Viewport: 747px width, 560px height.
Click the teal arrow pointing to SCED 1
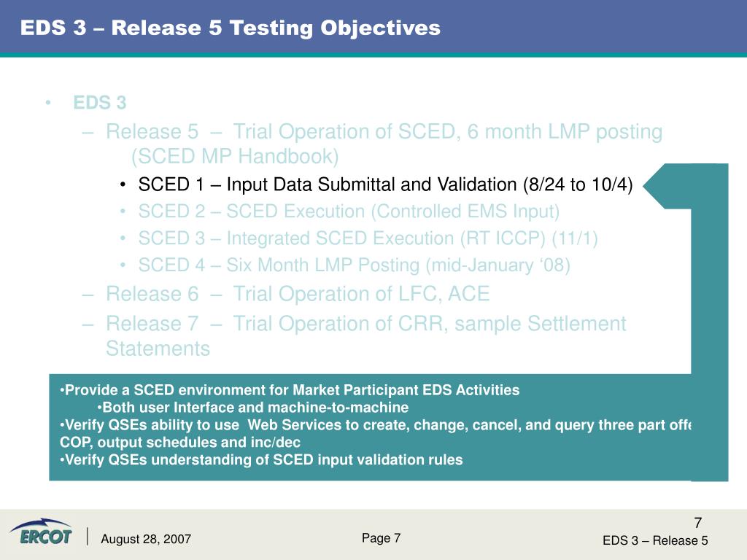pyautogui.click(x=667, y=186)
